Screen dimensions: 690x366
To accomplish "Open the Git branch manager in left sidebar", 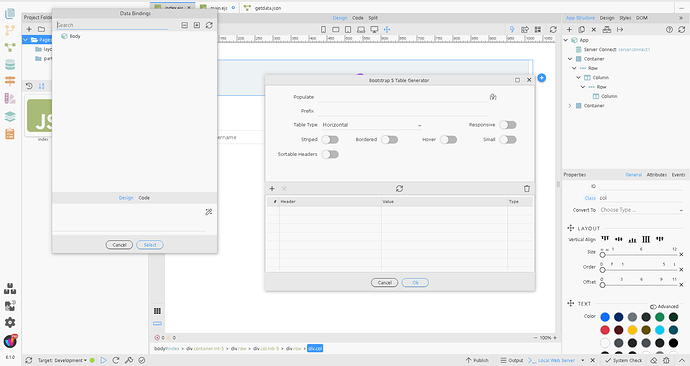I will 10,30.
